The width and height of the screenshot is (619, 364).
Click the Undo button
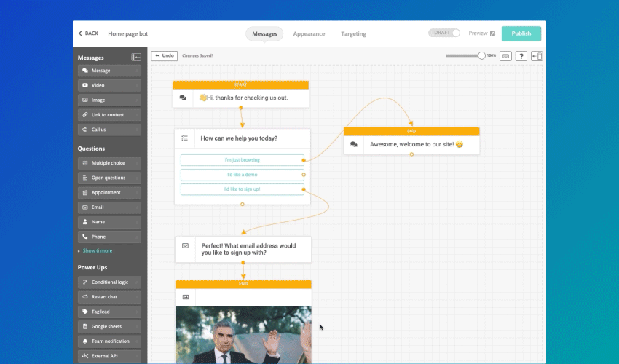tap(164, 55)
